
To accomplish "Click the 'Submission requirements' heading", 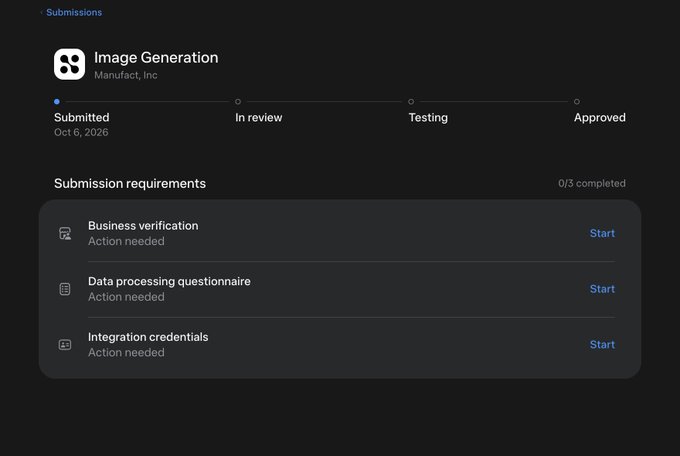I will point(130,184).
